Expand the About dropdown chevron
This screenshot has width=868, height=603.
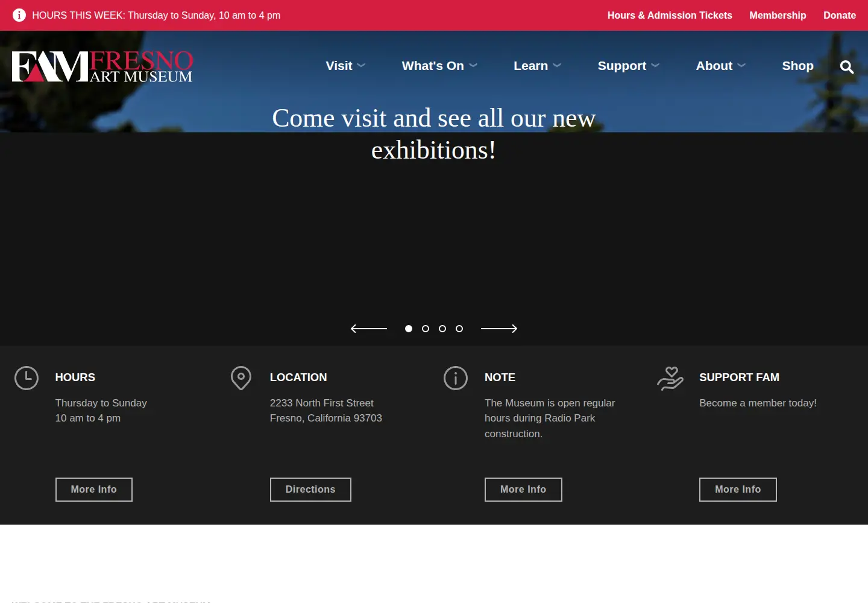pos(741,66)
